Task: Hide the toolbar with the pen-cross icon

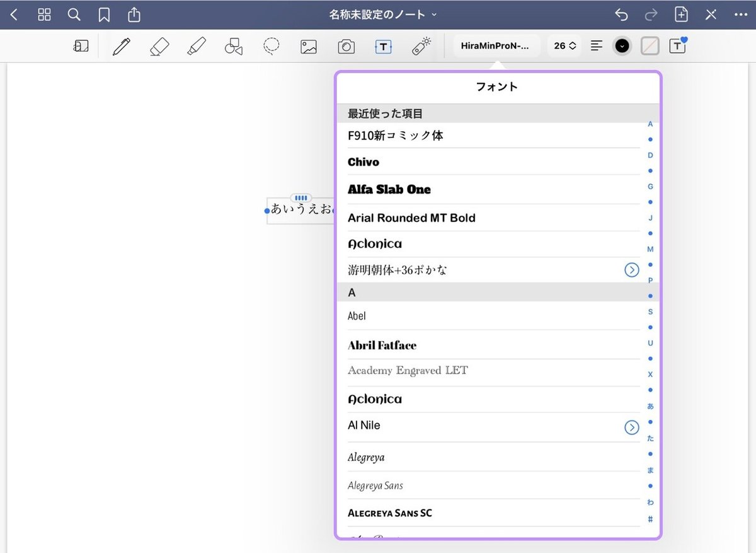Action: tap(711, 15)
